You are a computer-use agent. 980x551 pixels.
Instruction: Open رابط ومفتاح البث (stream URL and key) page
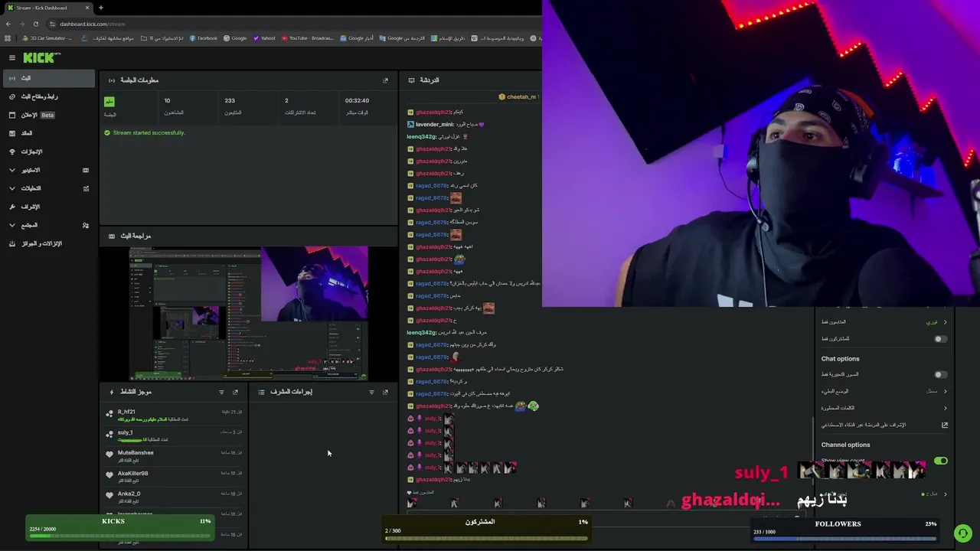click(49, 96)
